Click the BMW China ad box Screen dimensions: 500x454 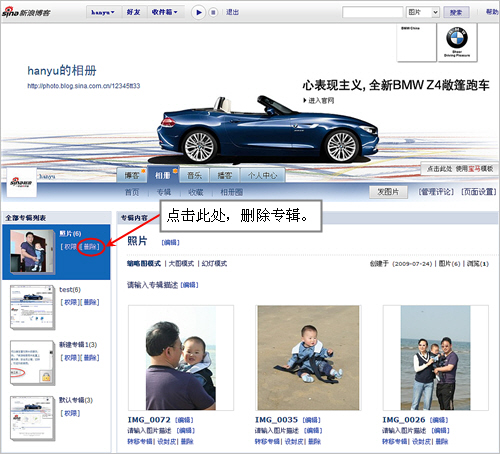tap(416, 42)
